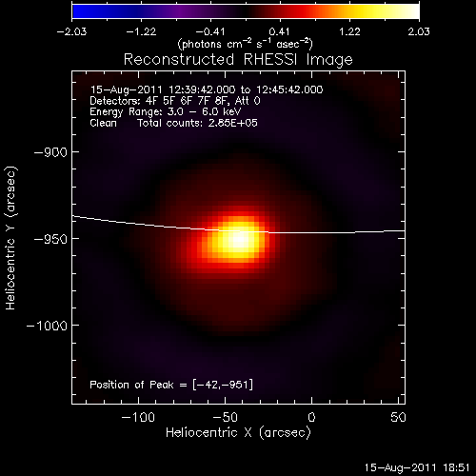The height and width of the screenshot is (476, 476).
Task: Click the 'Heliocentric Y (arcsec)' axis label
Action: point(10,238)
